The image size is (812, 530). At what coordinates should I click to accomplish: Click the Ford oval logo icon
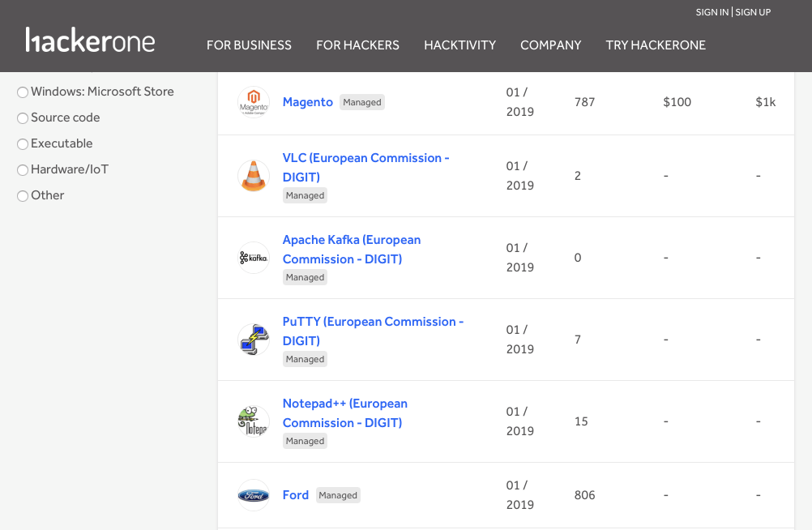click(x=253, y=495)
